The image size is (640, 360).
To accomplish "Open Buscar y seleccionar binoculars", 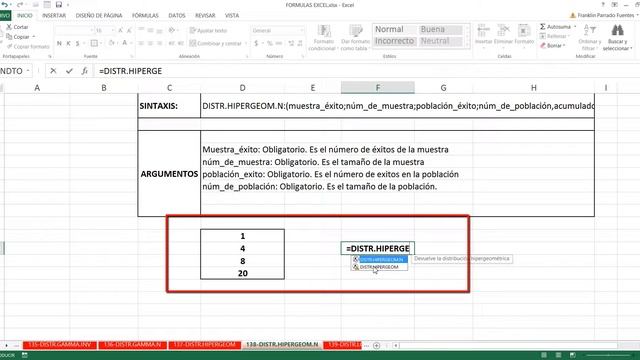I will pos(617,38).
